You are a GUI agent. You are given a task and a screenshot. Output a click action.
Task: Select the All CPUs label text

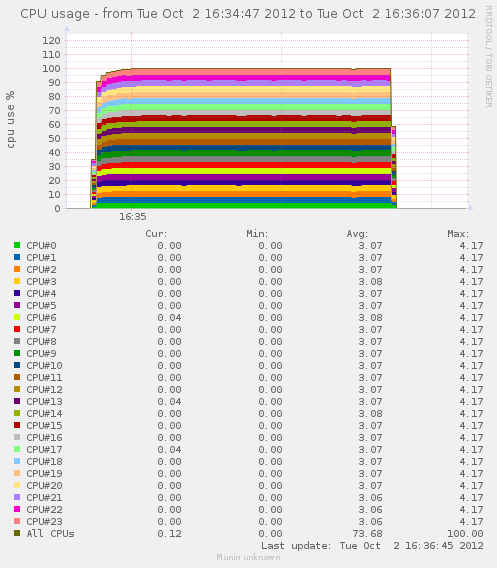click(50, 533)
